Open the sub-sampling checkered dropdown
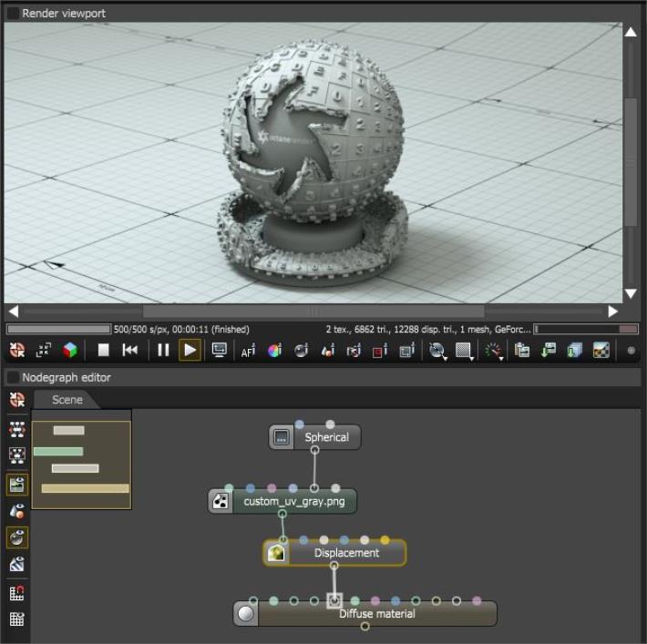Image resolution: width=647 pixels, height=644 pixels. [464, 351]
